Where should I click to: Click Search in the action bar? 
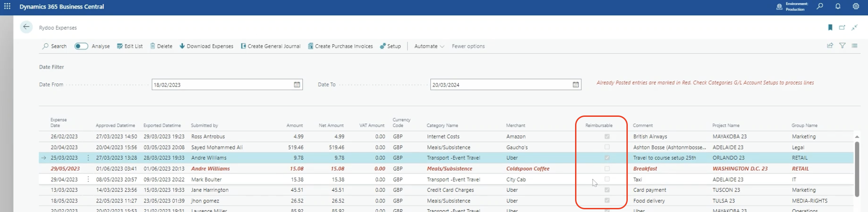coord(55,46)
